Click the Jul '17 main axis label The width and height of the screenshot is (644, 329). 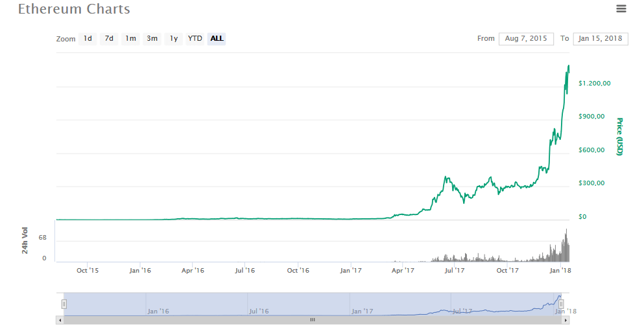click(x=455, y=270)
